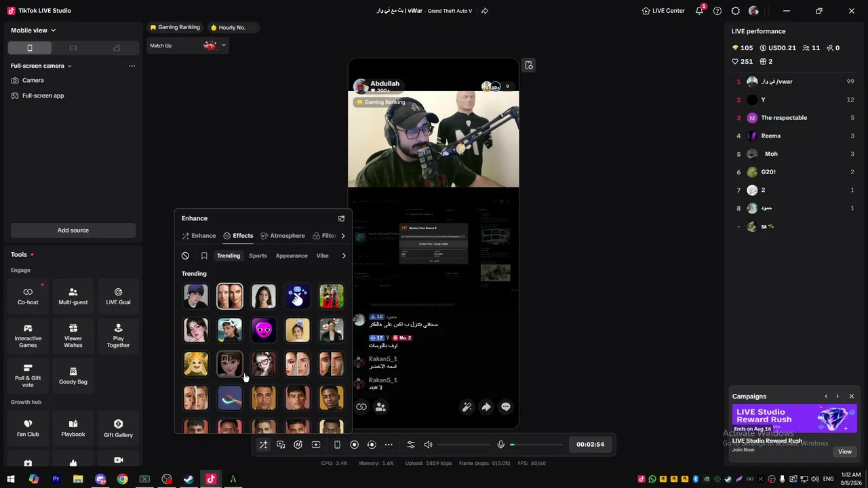Go to previous campaign arrow

point(826,396)
